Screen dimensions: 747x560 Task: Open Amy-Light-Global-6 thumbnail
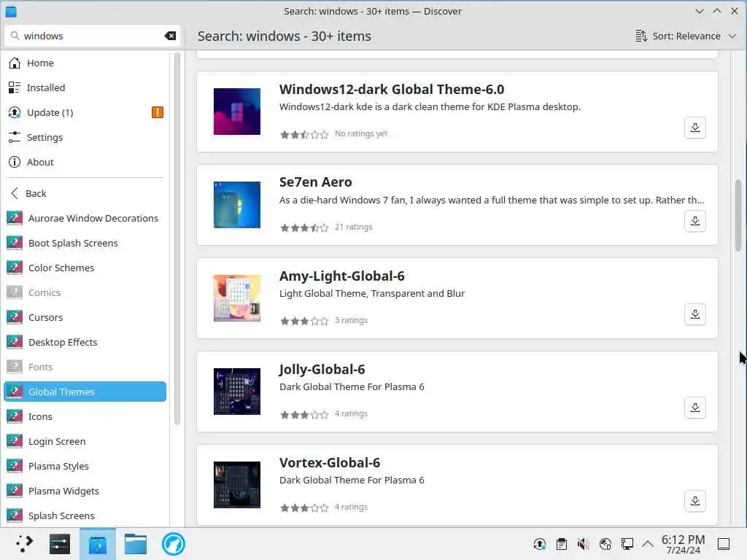(x=237, y=298)
